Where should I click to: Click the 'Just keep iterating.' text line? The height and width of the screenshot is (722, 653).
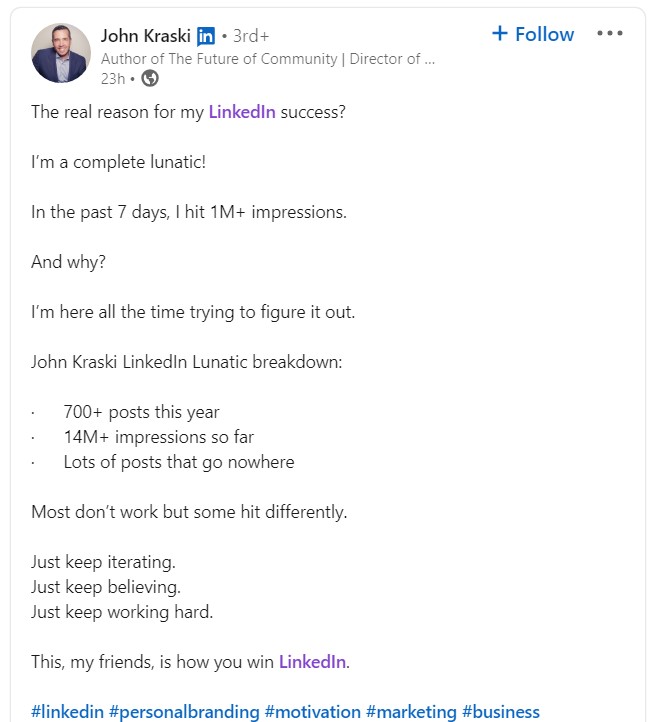click(x=104, y=562)
